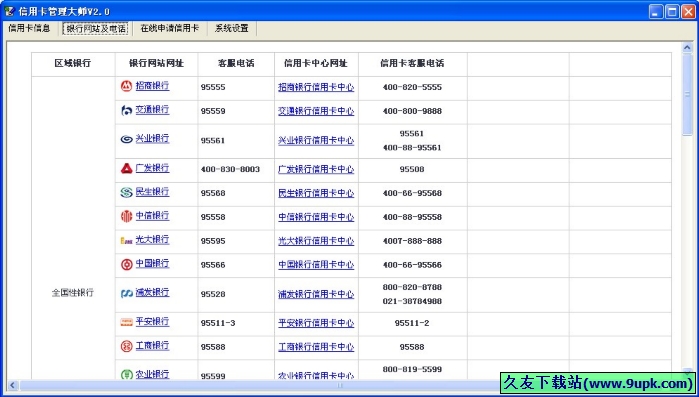
Task: Open the 交通银行 website link
Action: 152,110
